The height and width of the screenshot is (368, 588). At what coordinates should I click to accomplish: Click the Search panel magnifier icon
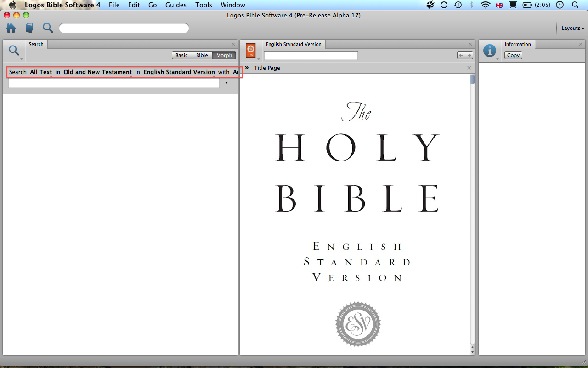14,50
